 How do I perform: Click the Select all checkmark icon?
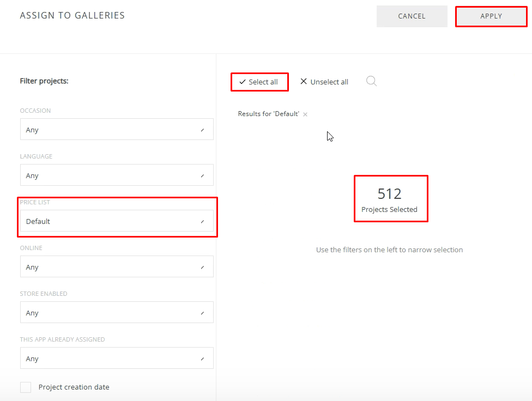pos(243,82)
